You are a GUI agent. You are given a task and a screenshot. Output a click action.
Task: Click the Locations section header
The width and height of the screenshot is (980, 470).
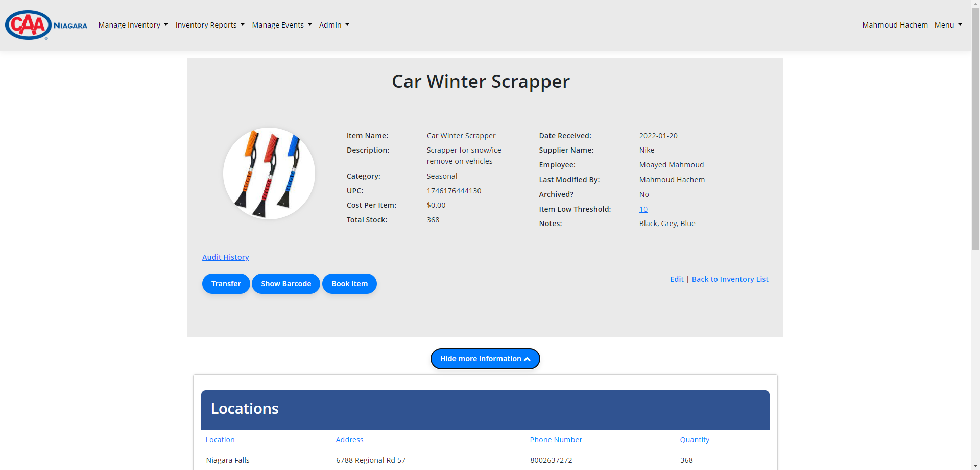click(x=485, y=410)
